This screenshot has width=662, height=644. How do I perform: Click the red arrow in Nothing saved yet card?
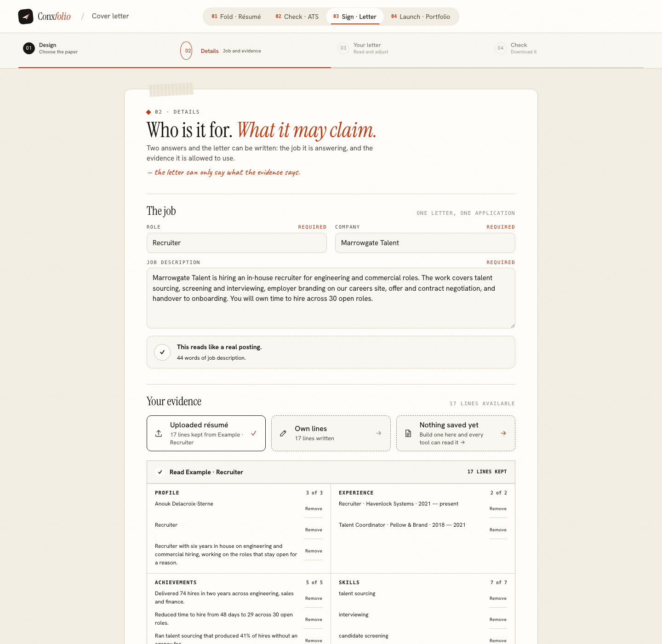coord(503,433)
